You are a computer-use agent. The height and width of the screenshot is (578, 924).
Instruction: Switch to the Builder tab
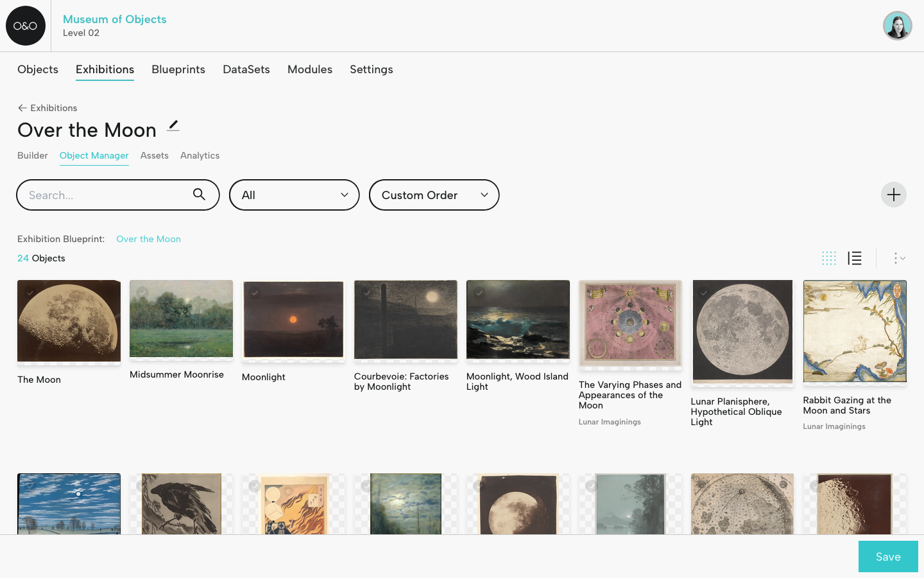pos(33,155)
